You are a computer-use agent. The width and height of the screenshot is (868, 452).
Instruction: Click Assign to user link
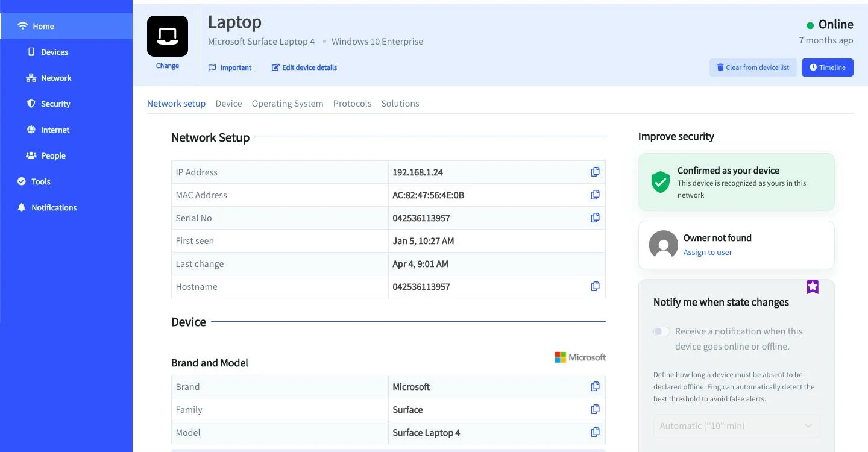708,253
